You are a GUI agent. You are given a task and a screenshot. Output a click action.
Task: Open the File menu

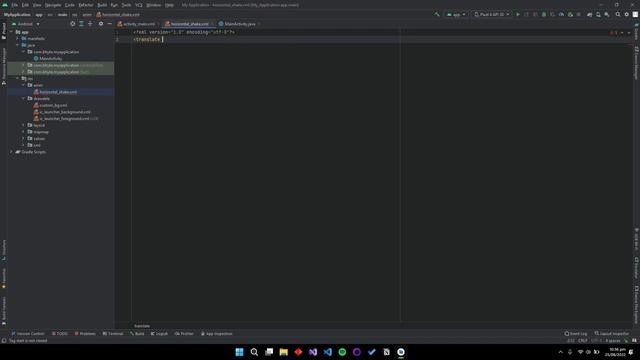pyautogui.click(x=15, y=5)
